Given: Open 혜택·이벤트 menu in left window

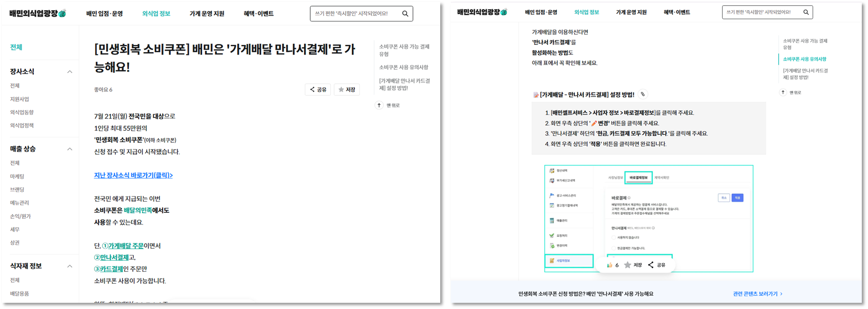Looking at the screenshot, I should tap(259, 13).
